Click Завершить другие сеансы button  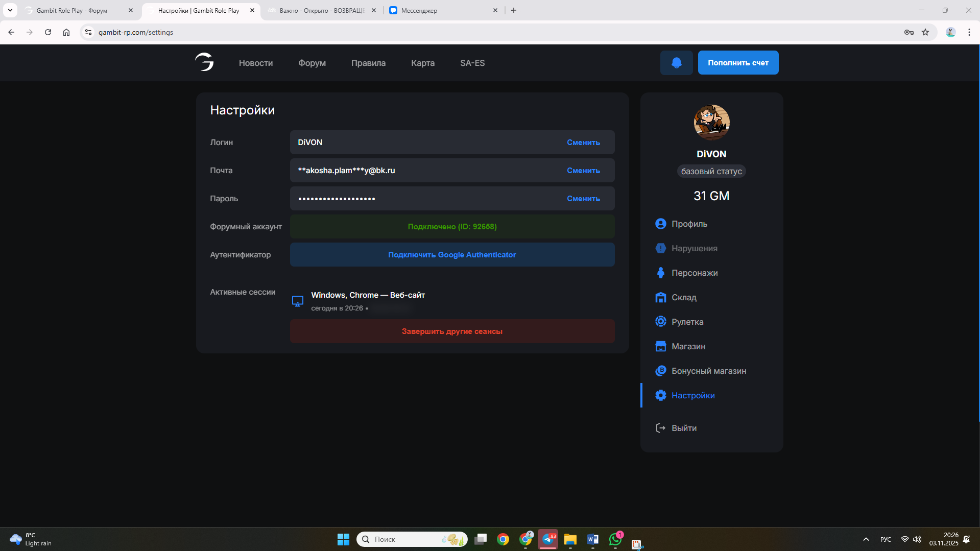point(452,331)
